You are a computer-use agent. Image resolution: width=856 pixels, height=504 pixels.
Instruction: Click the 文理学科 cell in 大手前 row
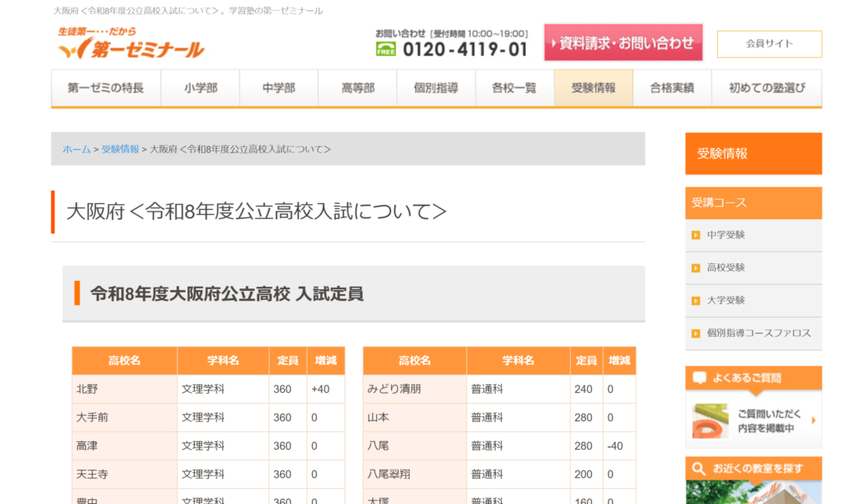point(222,418)
